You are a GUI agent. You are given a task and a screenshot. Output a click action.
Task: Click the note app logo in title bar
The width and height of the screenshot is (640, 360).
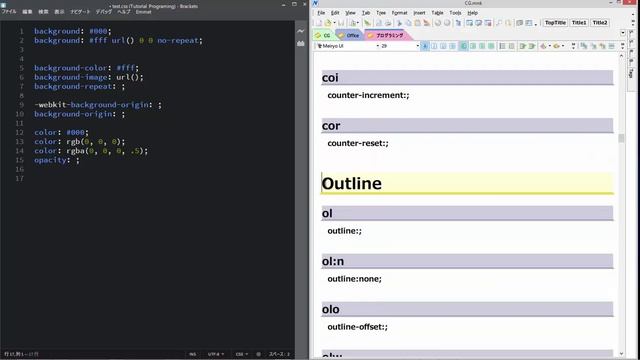316,3
